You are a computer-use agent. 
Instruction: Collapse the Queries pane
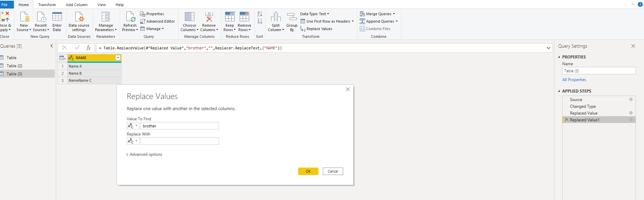click(x=52, y=46)
